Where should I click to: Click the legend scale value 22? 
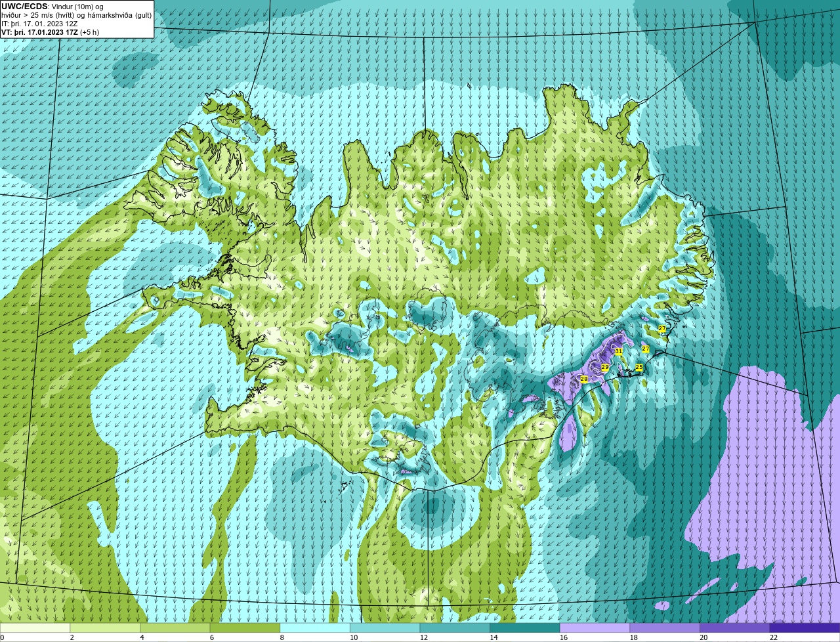(x=774, y=637)
